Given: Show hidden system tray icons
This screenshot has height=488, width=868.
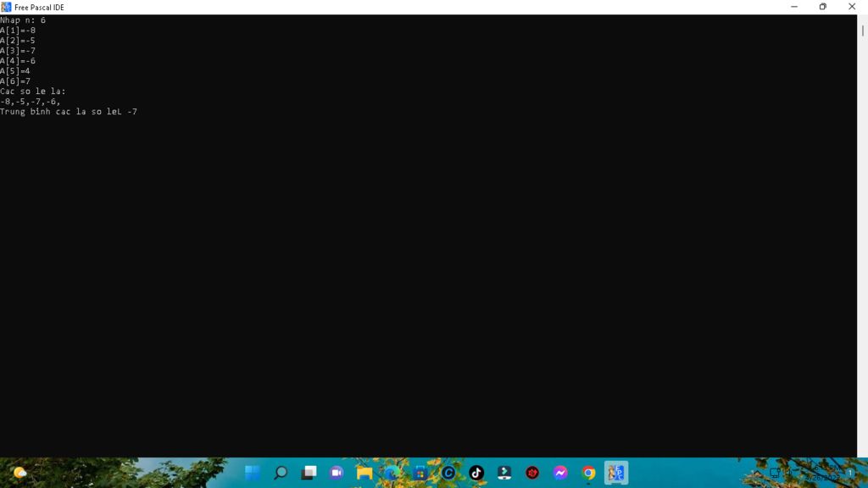Looking at the screenshot, I should [757, 473].
